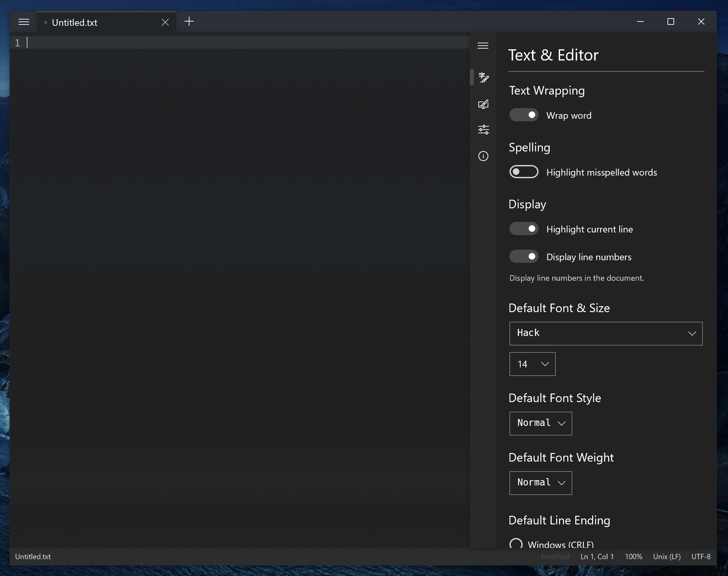Open Advanced settings sliders icon
Screen dimensions: 728x576
[483, 130]
